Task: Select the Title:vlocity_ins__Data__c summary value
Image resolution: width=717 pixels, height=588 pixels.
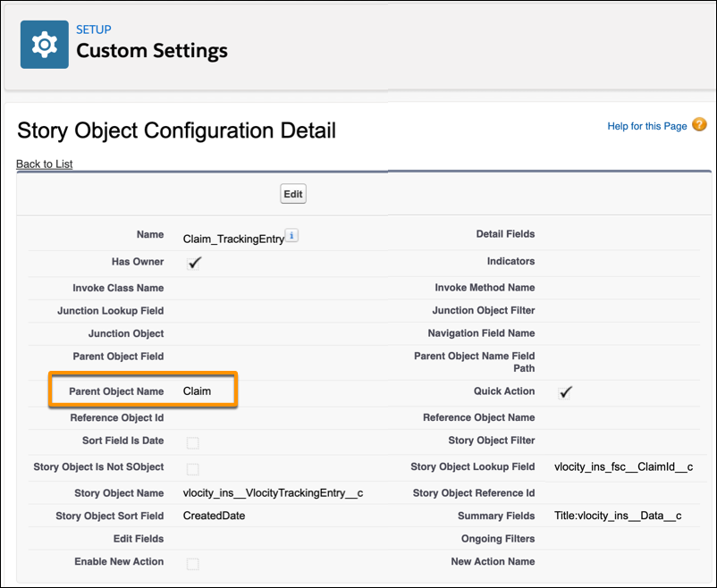Action: pos(618,516)
